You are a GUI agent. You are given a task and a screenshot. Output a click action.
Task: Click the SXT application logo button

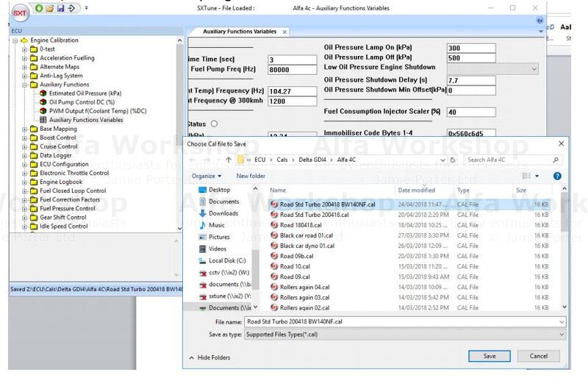[x=21, y=12]
